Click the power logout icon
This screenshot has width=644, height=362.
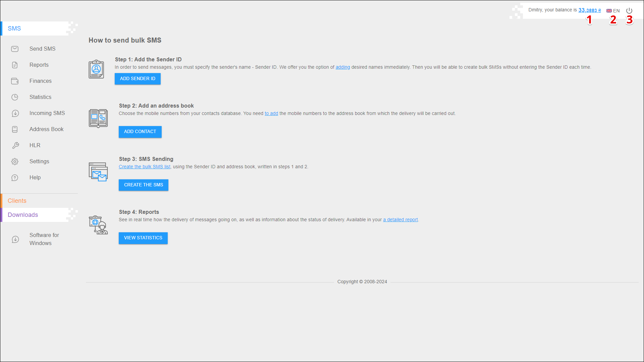[629, 11]
